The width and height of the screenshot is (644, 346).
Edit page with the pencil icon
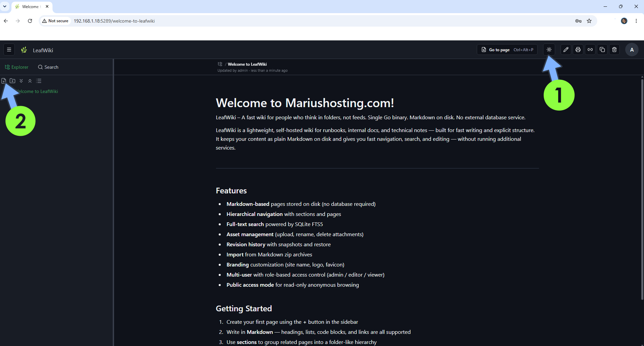pyautogui.click(x=566, y=50)
